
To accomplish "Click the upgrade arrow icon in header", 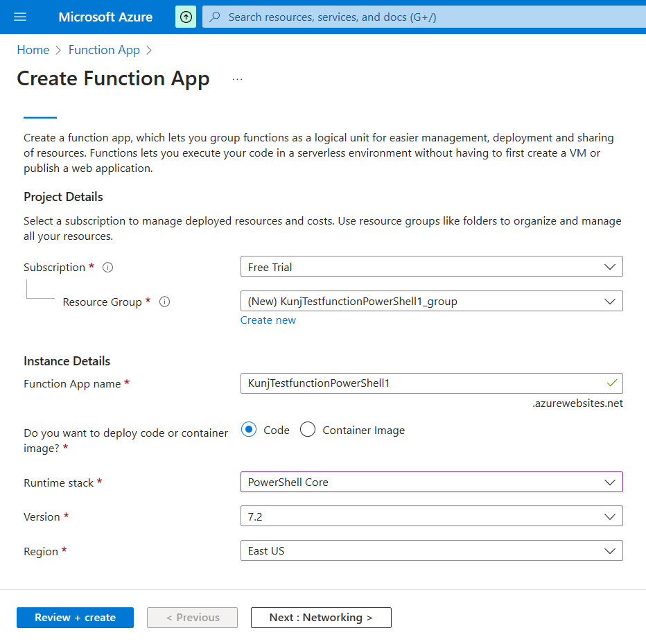I will pyautogui.click(x=186, y=17).
